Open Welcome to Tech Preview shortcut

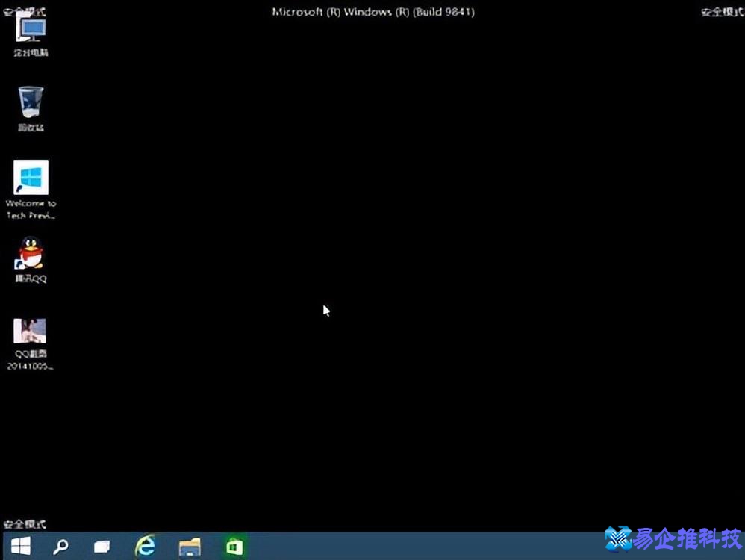tap(31, 178)
